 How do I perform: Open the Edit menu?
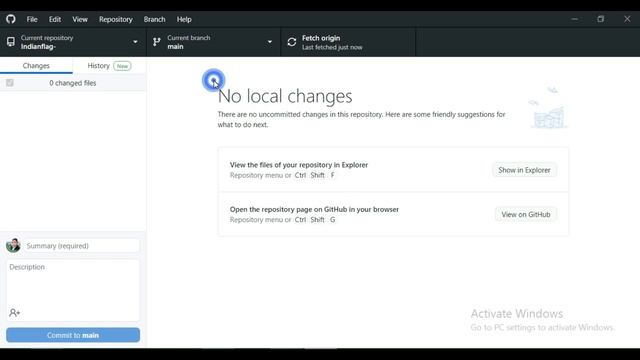tap(55, 19)
